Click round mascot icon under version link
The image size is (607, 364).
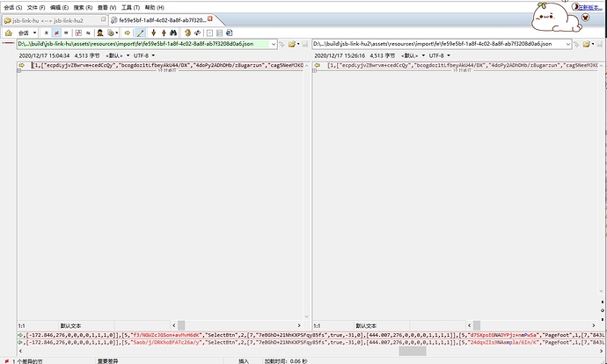(x=585, y=18)
